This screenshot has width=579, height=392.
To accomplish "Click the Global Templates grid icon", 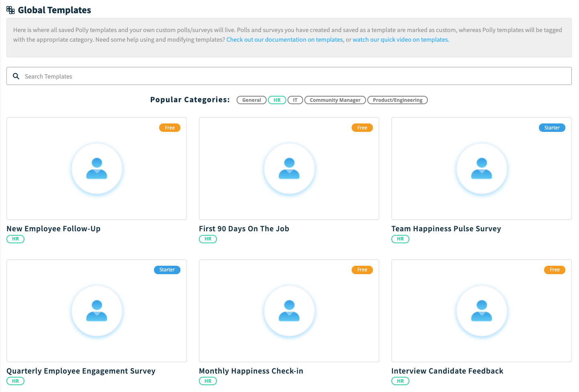I will tap(10, 10).
